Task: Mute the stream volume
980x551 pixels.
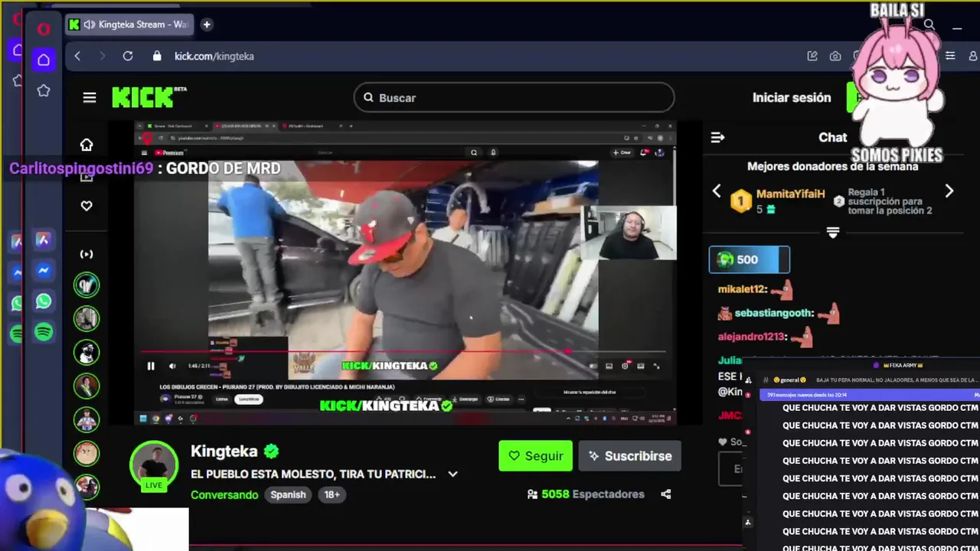Action: point(172,366)
